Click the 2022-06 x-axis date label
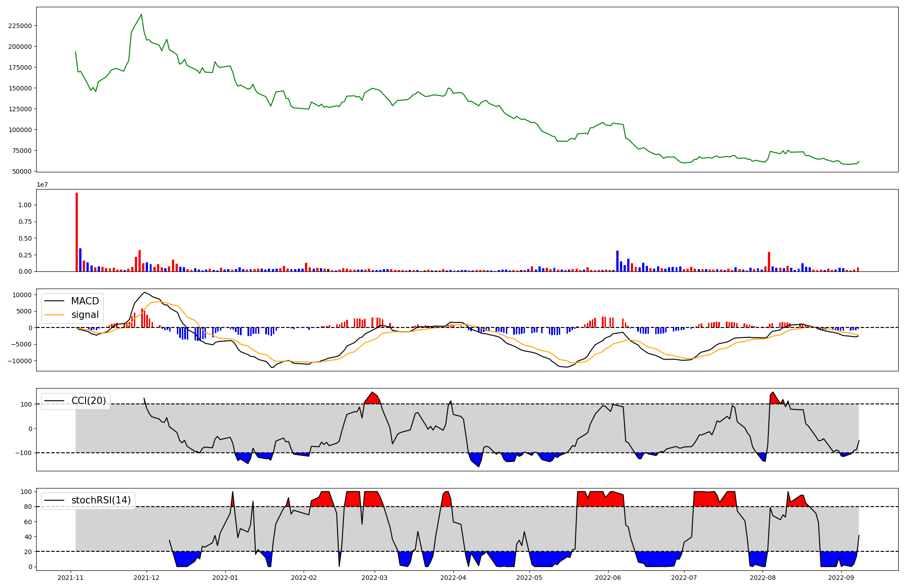 click(x=608, y=578)
